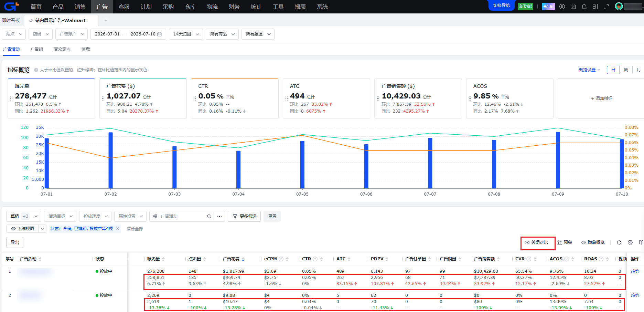Screen dimensions: 644x312
Task: Switch to the 受众定向 tab
Action: [62, 49]
